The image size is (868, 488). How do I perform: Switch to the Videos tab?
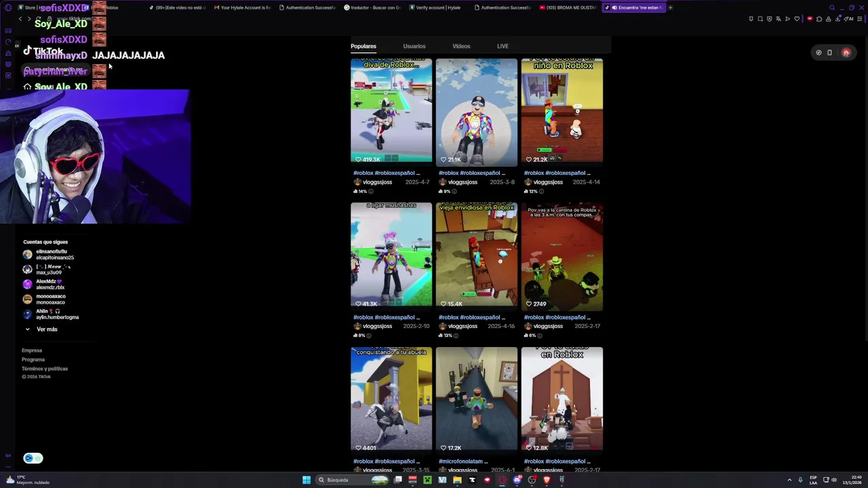point(461,46)
